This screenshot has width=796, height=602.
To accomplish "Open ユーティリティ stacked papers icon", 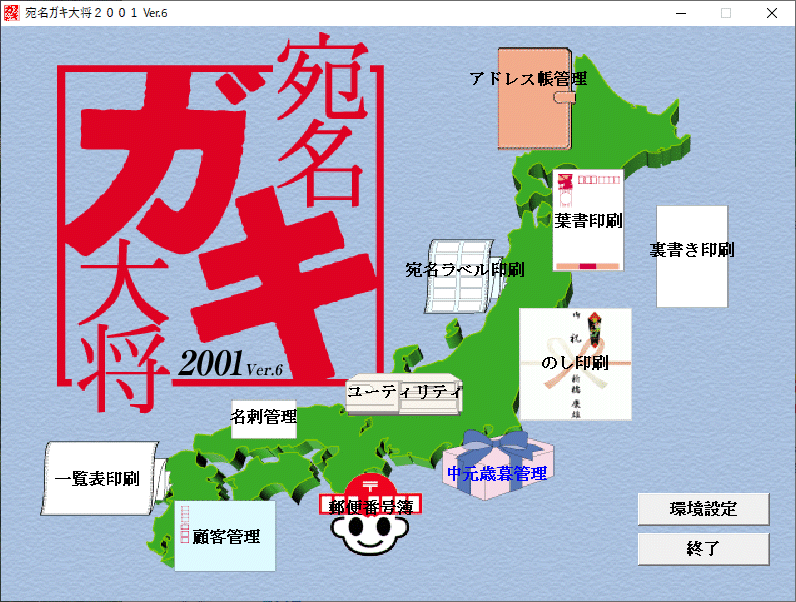I will click(x=404, y=394).
